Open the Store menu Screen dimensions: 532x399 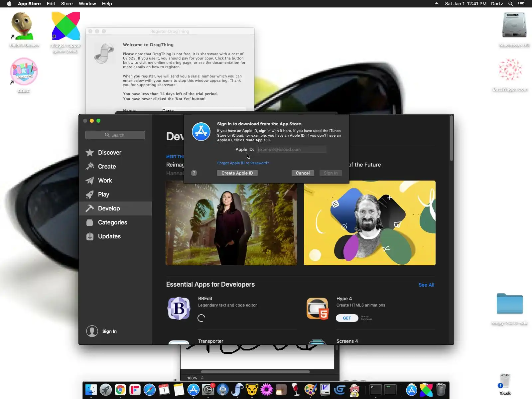[x=67, y=4]
